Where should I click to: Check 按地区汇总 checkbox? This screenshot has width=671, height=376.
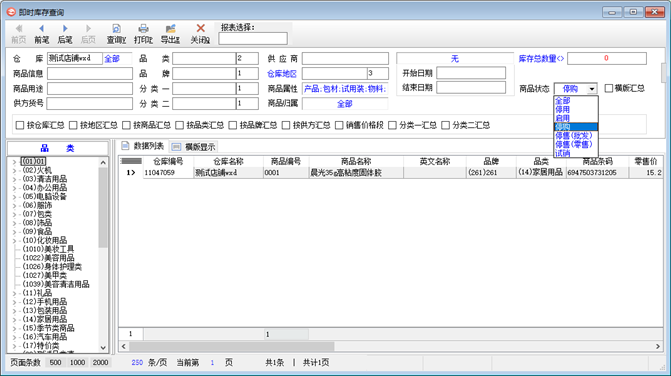pos(73,125)
